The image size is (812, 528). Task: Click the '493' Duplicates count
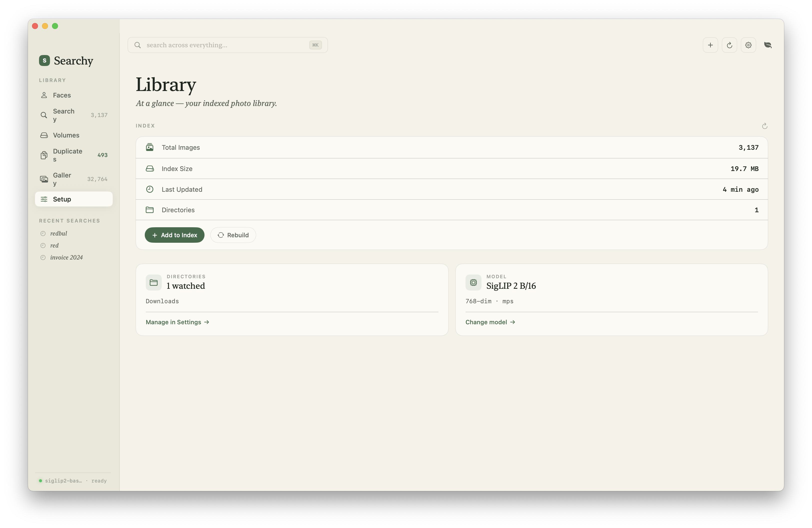[102, 155]
